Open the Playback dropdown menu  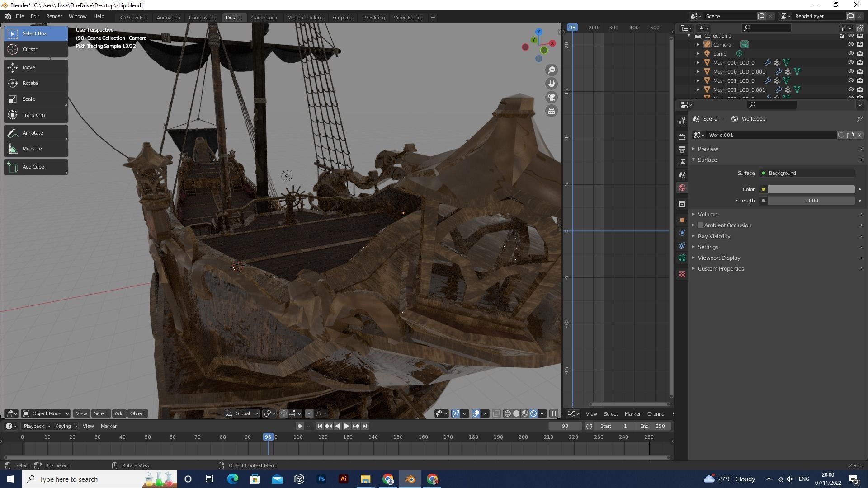pos(37,426)
